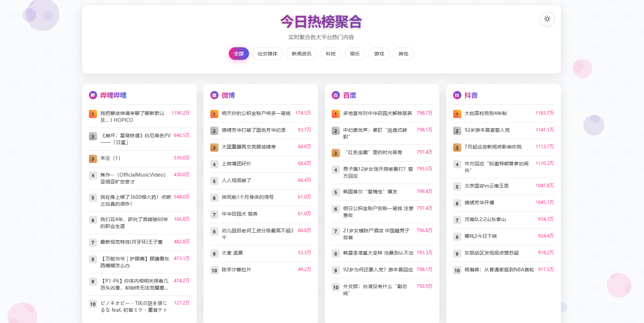
Task: Show the 其他 category
Action: pos(403,54)
